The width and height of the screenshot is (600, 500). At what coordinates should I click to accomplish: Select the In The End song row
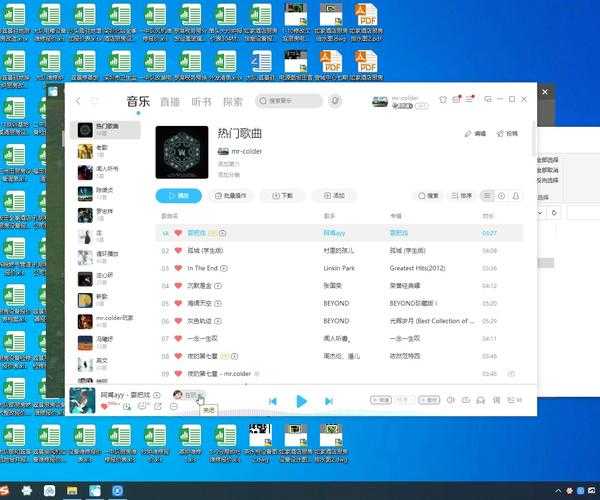click(x=339, y=268)
